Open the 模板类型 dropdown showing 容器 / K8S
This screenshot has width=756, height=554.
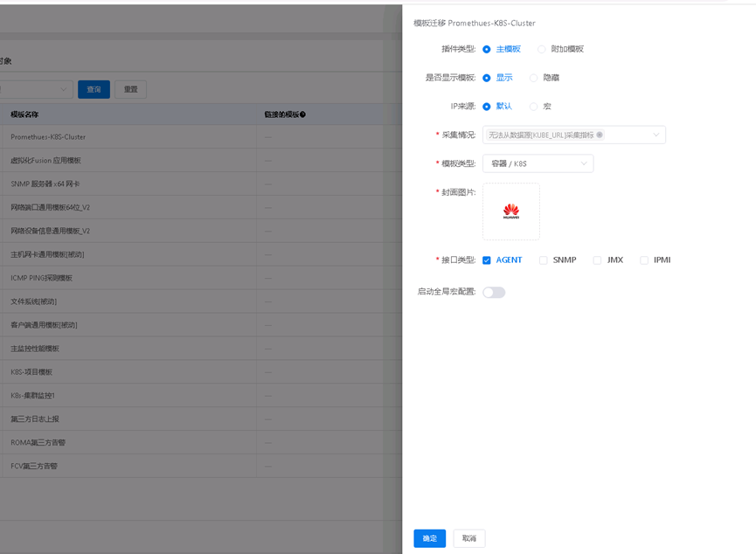[x=538, y=163]
